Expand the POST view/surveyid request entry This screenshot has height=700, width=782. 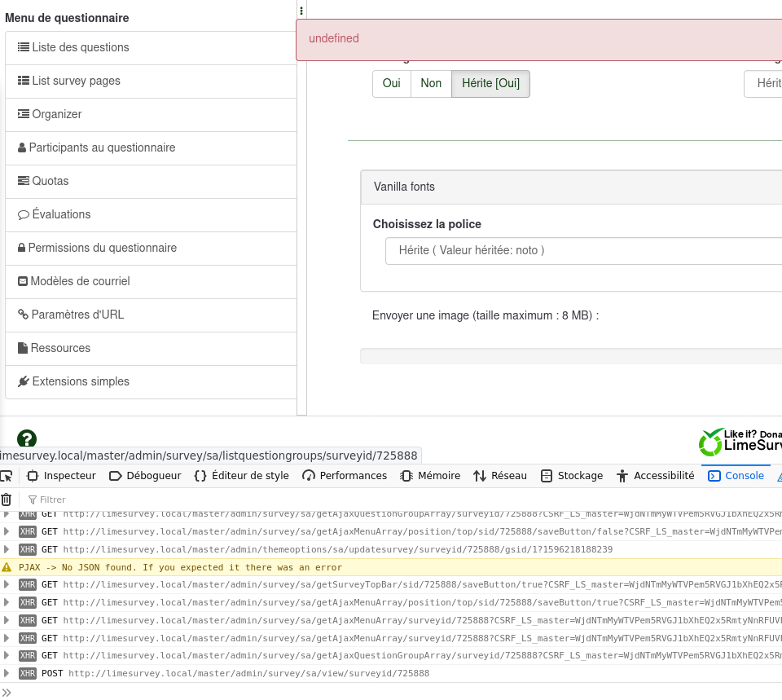point(7,673)
